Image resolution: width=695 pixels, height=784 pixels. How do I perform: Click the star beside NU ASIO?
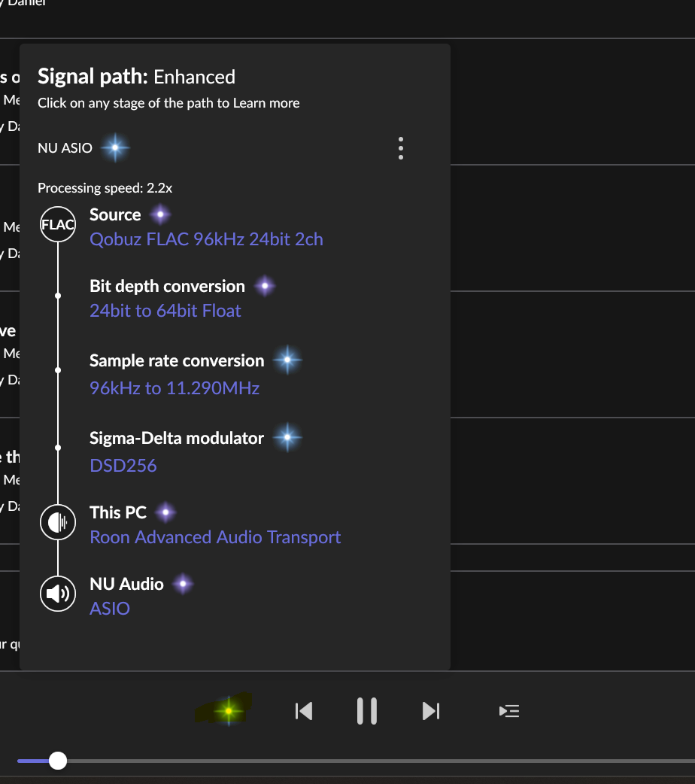pos(114,148)
